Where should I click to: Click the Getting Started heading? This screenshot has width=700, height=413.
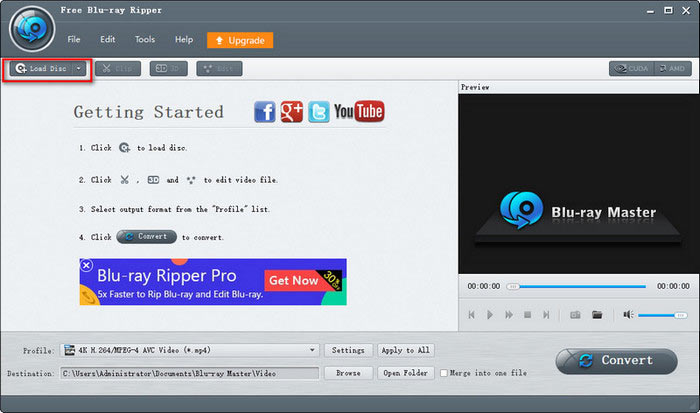tap(149, 112)
